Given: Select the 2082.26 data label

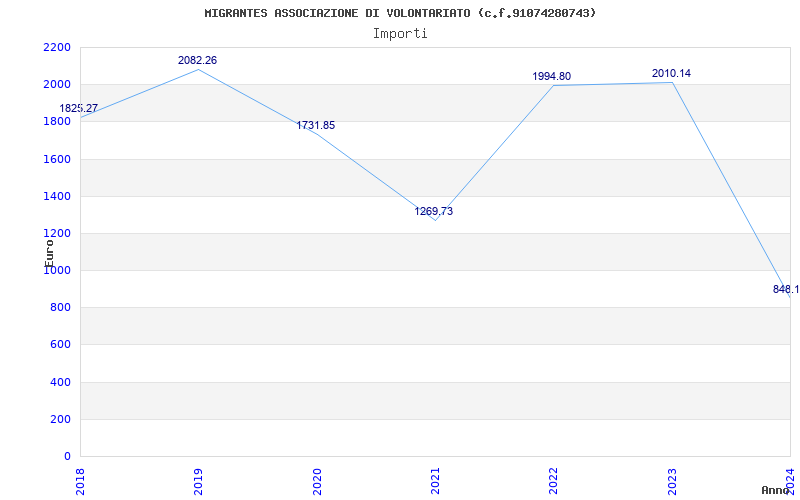Looking at the screenshot, I should tap(197, 60).
